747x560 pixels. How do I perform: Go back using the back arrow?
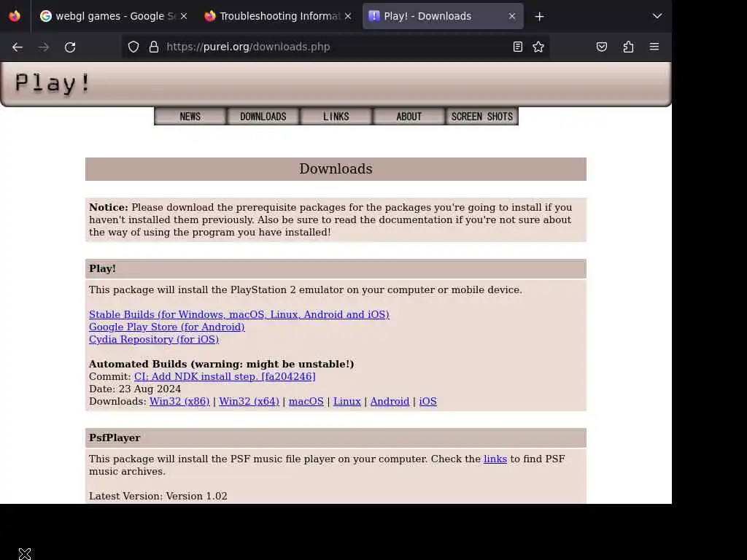coord(18,47)
